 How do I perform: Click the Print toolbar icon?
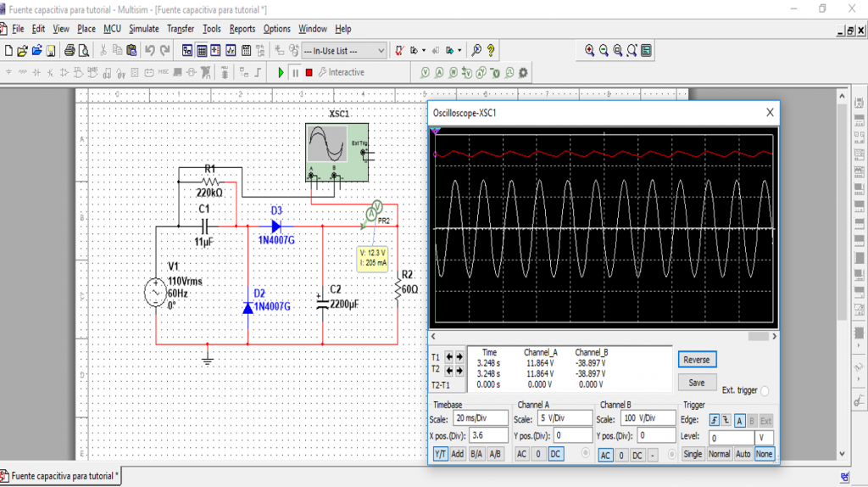click(70, 51)
